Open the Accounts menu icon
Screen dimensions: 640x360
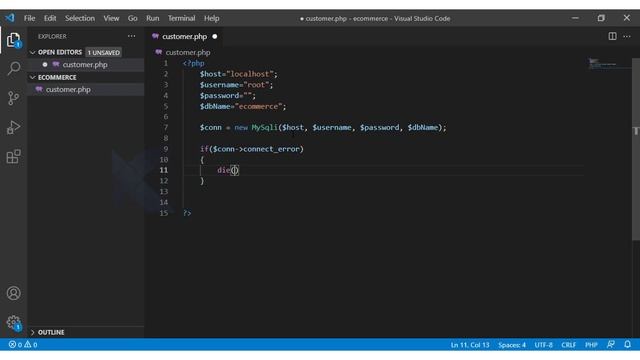pos(13,293)
